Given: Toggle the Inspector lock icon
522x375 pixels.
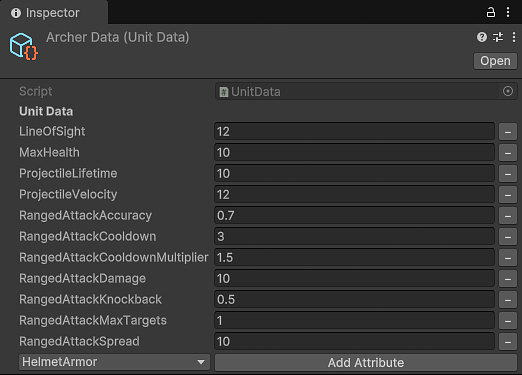Looking at the screenshot, I should pyautogui.click(x=491, y=12).
